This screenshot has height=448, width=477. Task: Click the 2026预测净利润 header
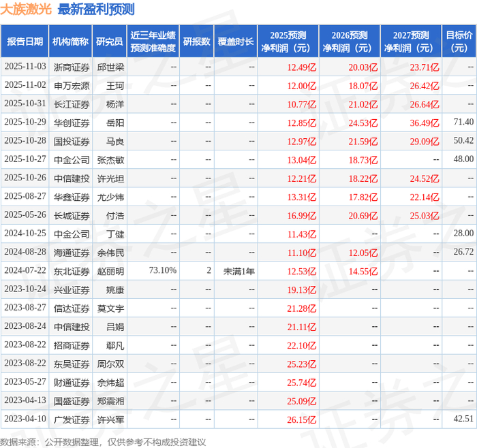pos(350,42)
